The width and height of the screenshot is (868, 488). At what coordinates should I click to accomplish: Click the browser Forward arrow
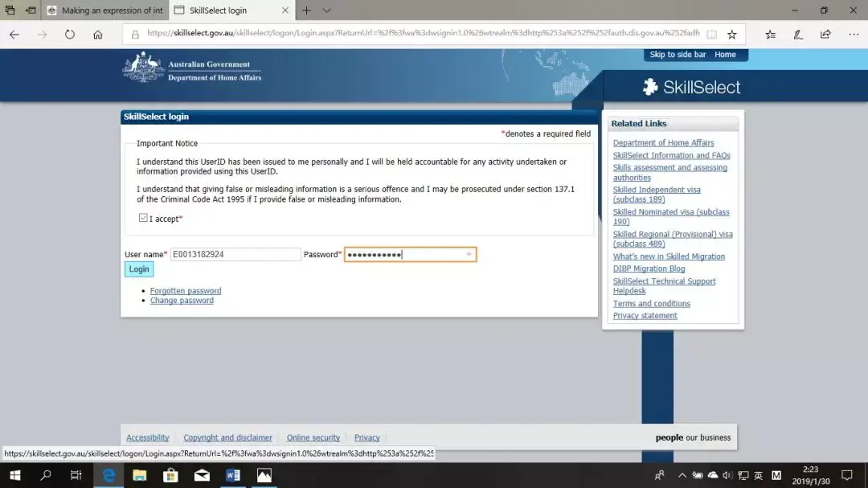(42, 35)
